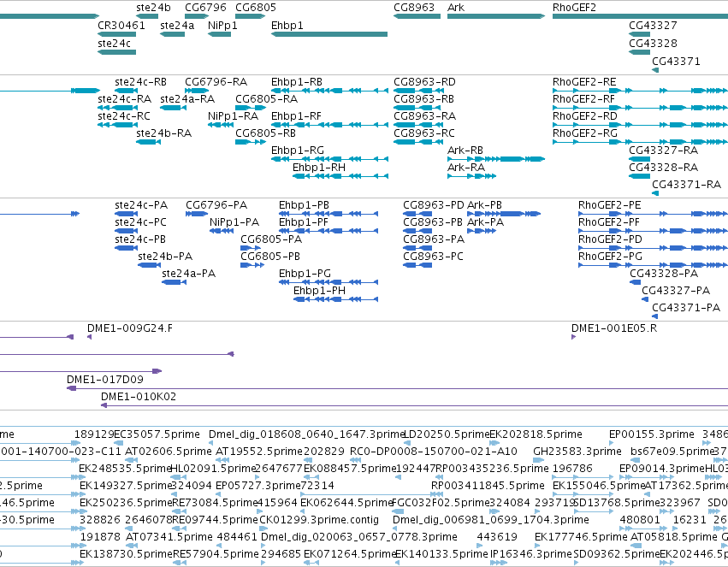Viewport: 728px width, 567px height.
Task: Click BAC end DME1-009G24.F
Action: coord(90,337)
